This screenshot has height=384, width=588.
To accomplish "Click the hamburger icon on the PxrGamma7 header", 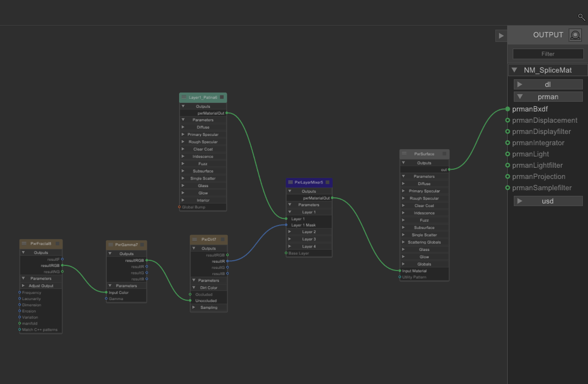I will click(x=110, y=244).
